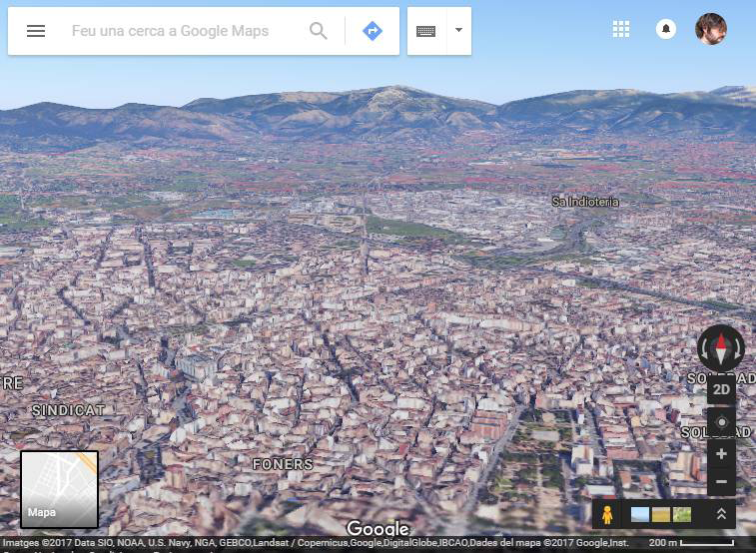The width and height of the screenshot is (756, 553).
Task: Open directions with the blue arrow icon
Action: pyautogui.click(x=373, y=31)
